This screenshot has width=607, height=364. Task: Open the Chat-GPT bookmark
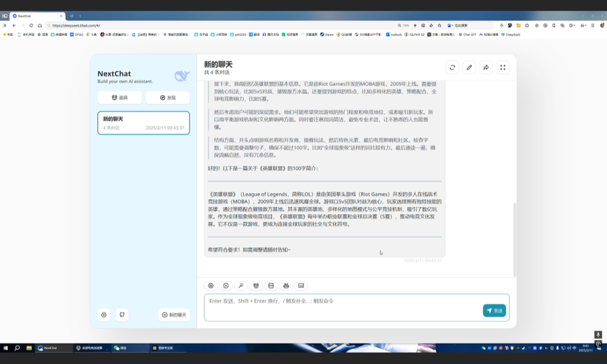467,34
